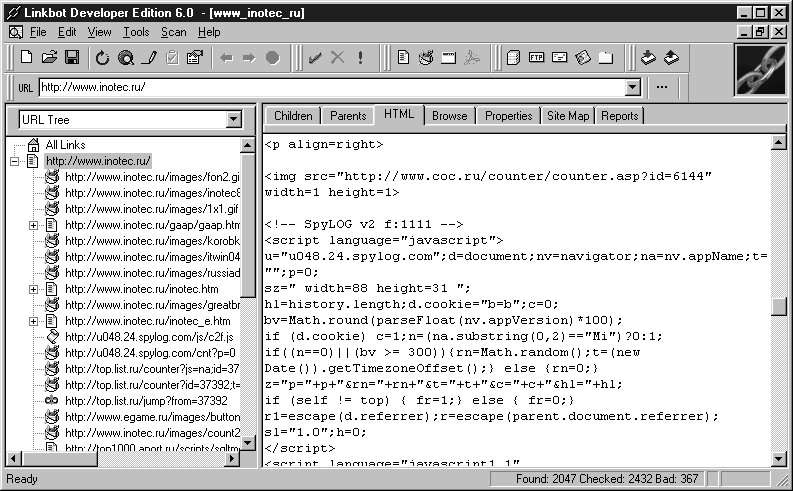793x491 pixels.
Task: Save with the floppy disk icon
Action: tap(72, 58)
